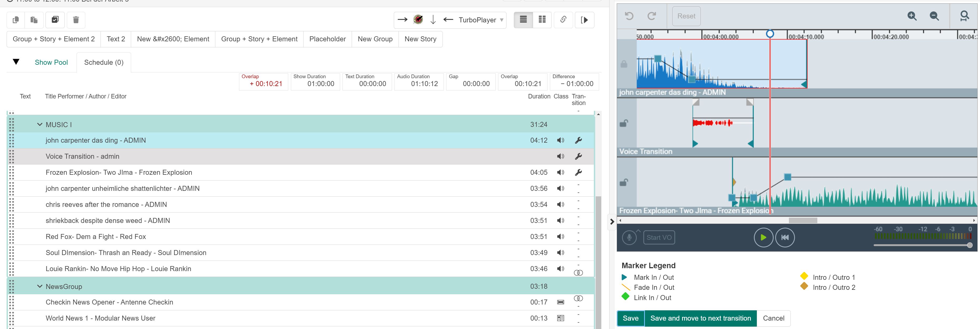The image size is (980, 329).
Task: Click transition circles icon on Louie Rankin row
Action: [x=578, y=273]
